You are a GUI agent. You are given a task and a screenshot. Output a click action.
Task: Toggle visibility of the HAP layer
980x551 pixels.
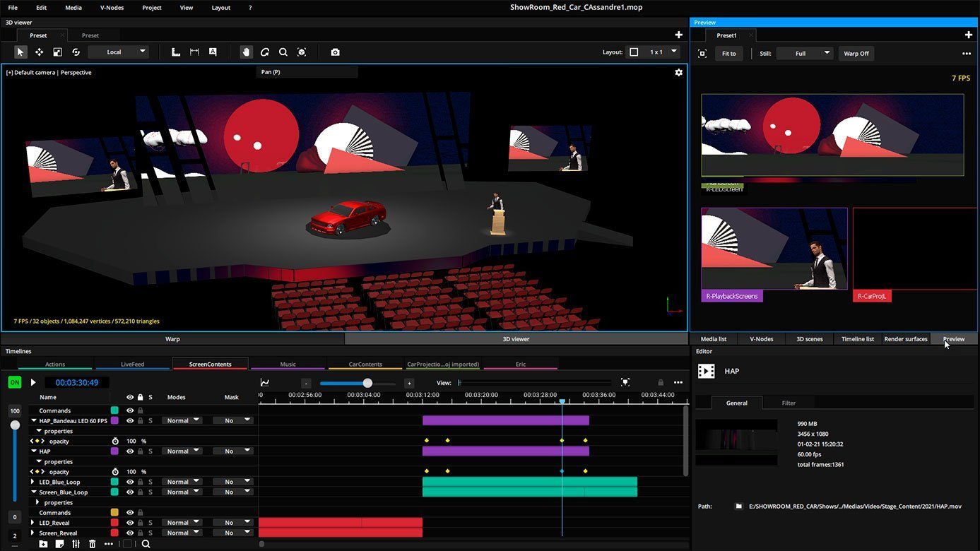click(130, 451)
